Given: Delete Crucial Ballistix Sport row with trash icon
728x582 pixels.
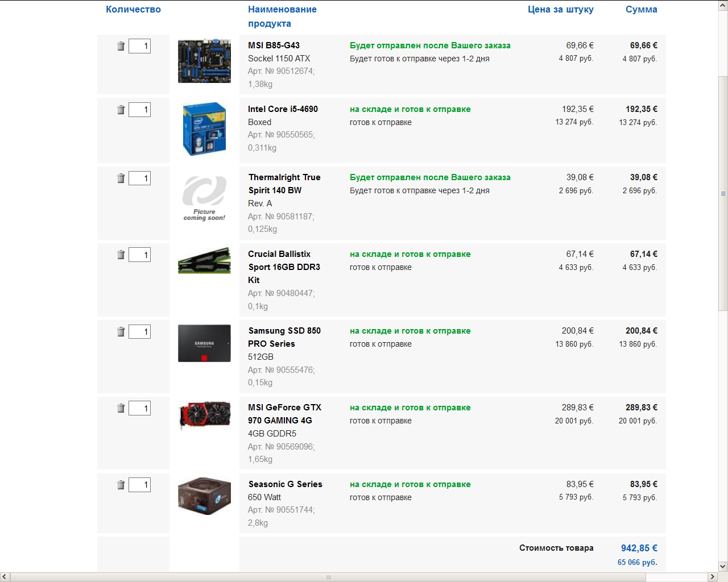Looking at the screenshot, I should click(x=121, y=255).
